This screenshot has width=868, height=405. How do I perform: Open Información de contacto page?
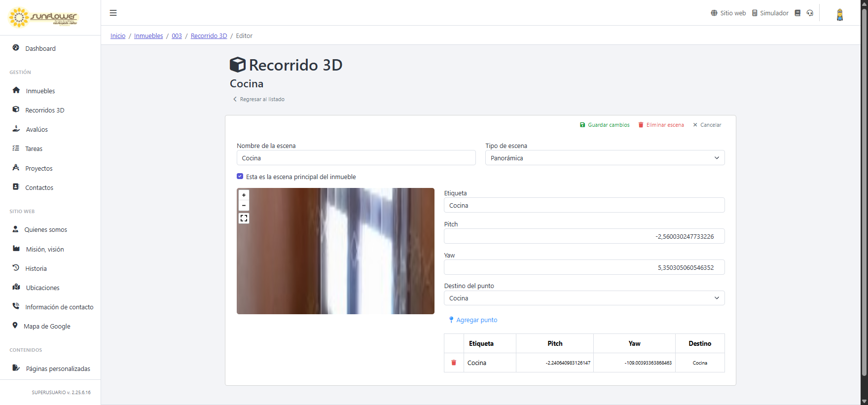59,307
